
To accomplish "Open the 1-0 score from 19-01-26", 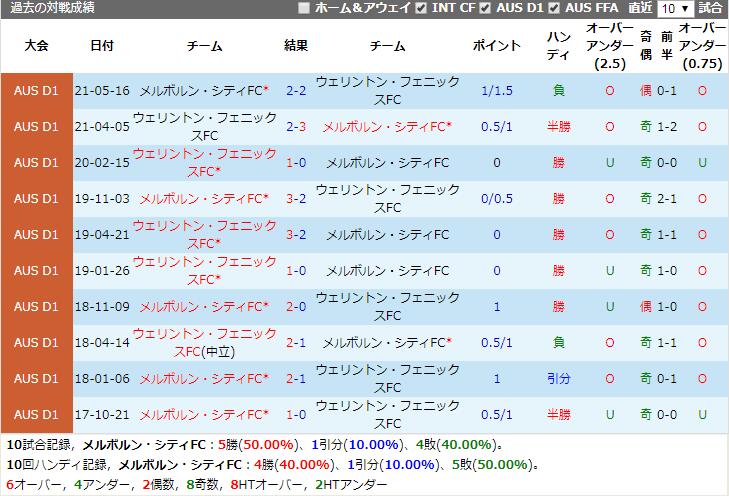I will 296,271.
